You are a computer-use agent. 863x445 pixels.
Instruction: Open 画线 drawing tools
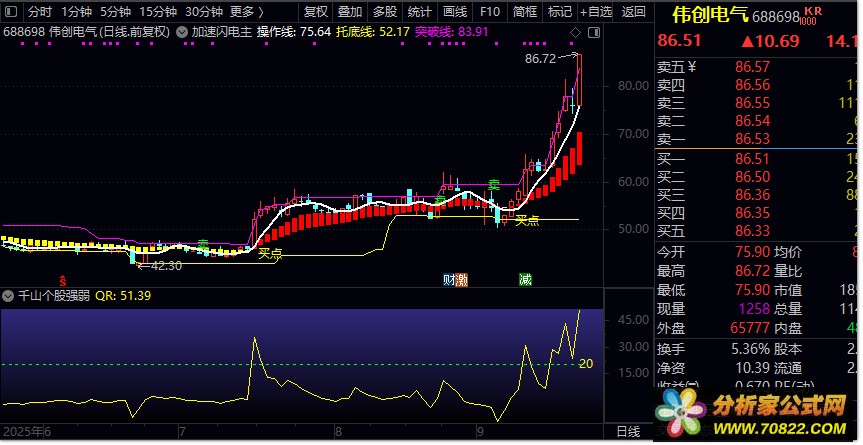tap(455, 12)
